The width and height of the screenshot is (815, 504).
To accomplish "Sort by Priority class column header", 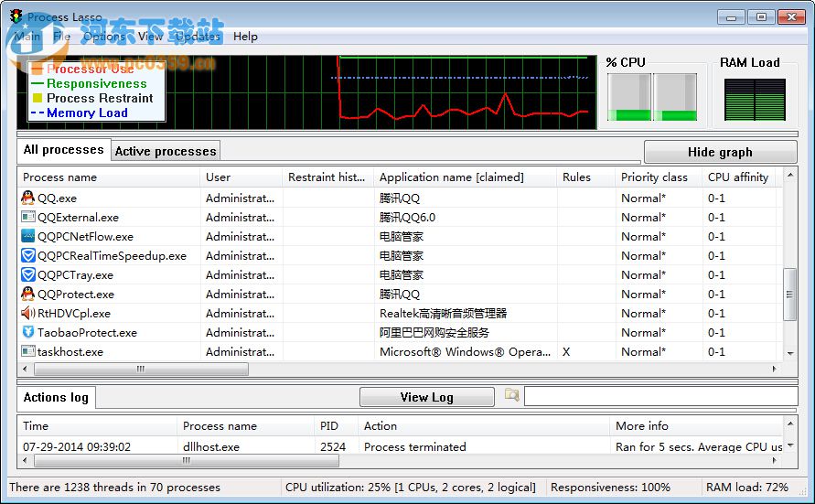I will pyautogui.click(x=659, y=177).
